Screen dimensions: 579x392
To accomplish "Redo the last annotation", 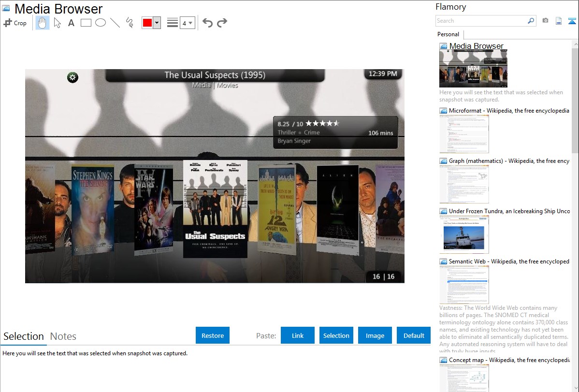I will pyautogui.click(x=222, y=23).
